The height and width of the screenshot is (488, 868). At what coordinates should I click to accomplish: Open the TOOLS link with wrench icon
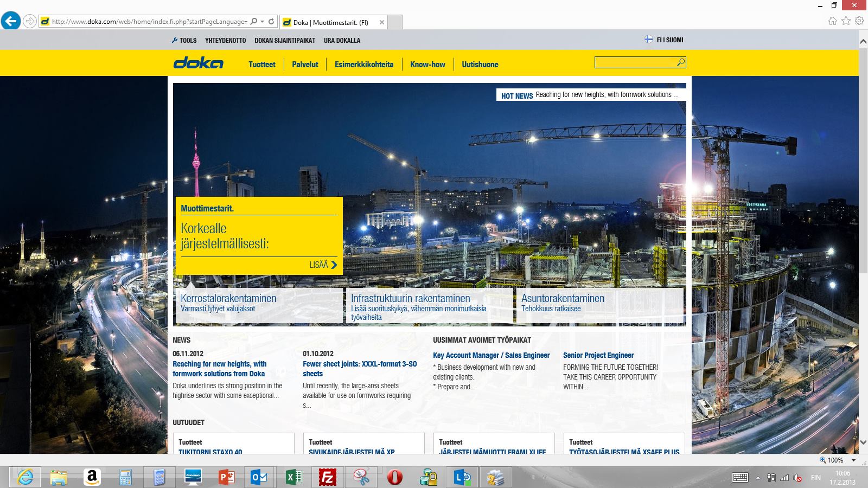tap(184, 40)
